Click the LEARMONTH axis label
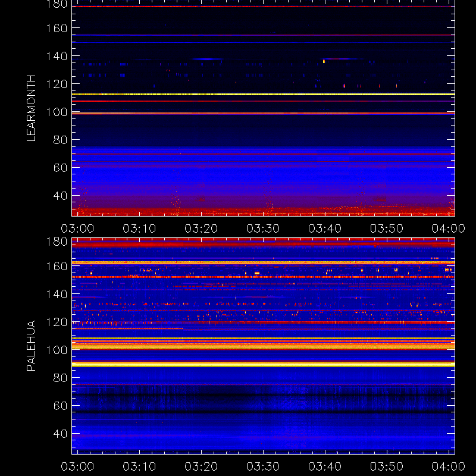This screenshot has width=476, height=476. pos(32,108)
